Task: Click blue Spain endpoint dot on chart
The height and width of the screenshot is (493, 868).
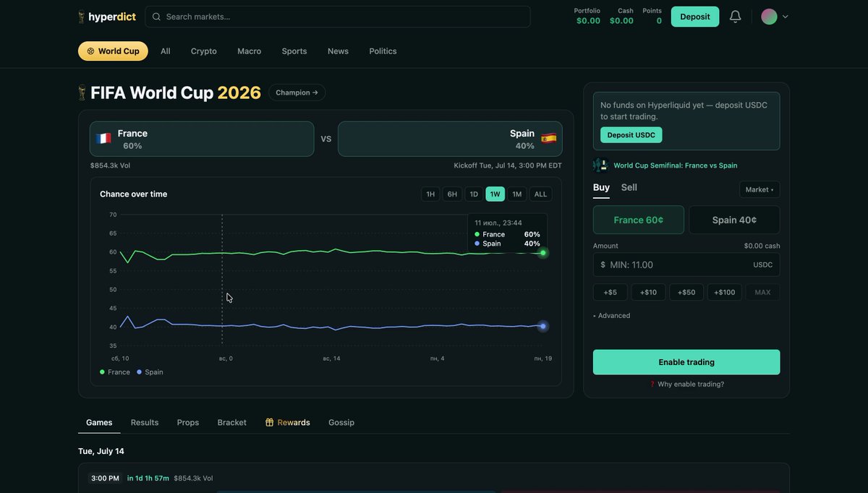Action: [x=542, y=326]
